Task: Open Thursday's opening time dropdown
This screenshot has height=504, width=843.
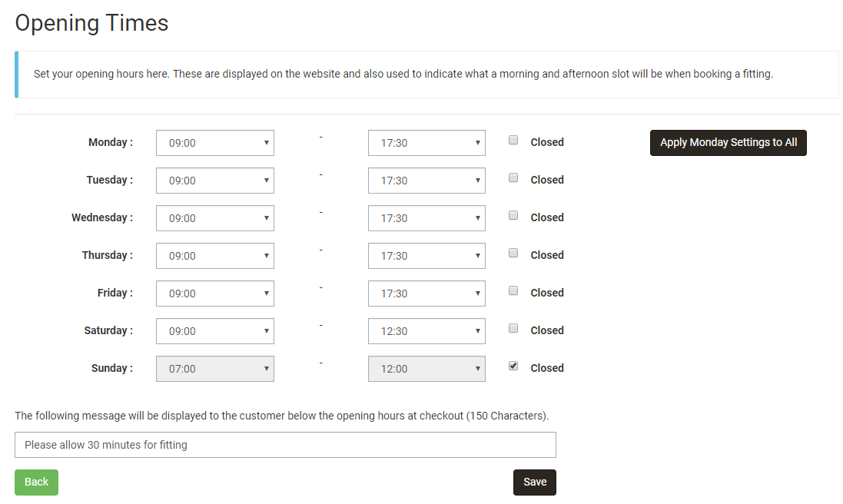Action: pos(215,256)
